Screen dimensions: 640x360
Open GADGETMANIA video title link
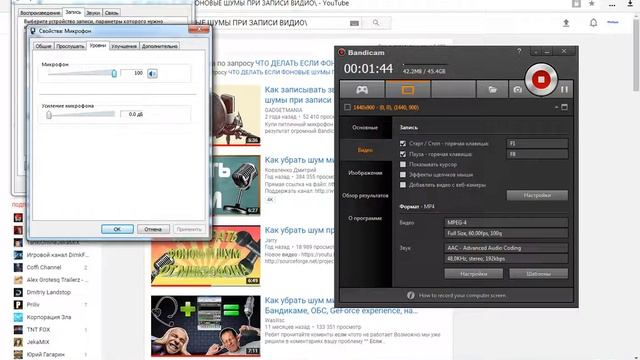click(x=299, y=95)
